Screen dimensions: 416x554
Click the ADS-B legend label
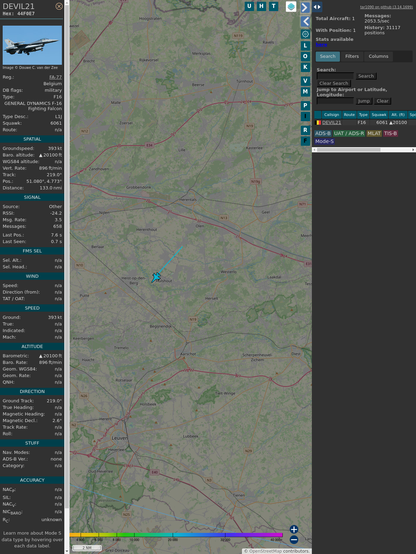(323, 133)
